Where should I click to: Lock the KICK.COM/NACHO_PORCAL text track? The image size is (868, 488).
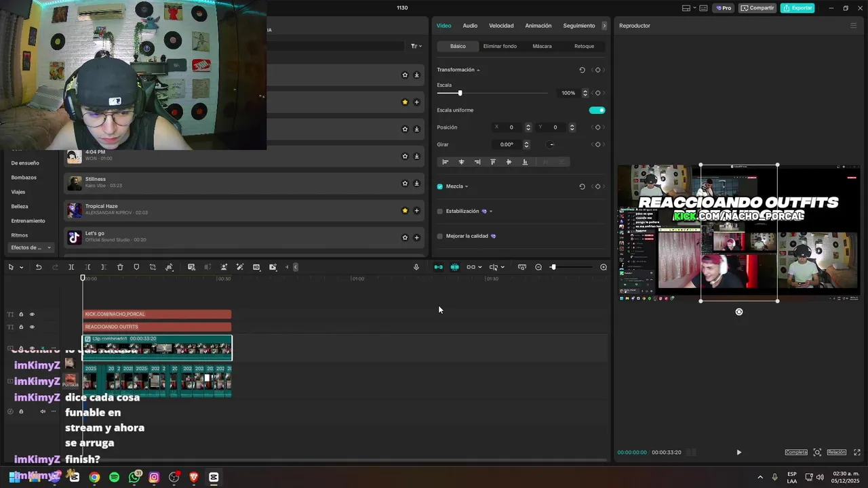tap(21, 314)
